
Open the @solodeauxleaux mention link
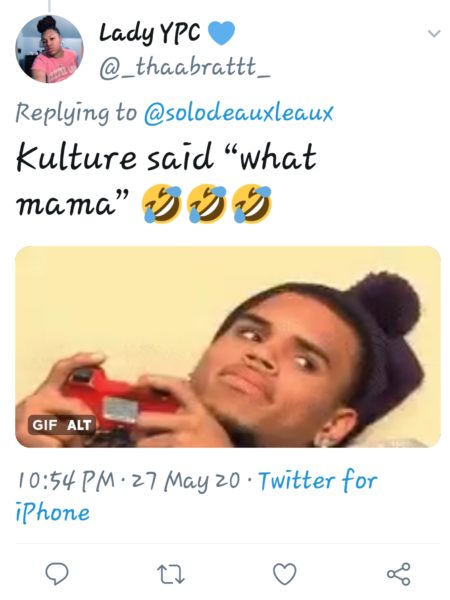[x=238, y=113]
